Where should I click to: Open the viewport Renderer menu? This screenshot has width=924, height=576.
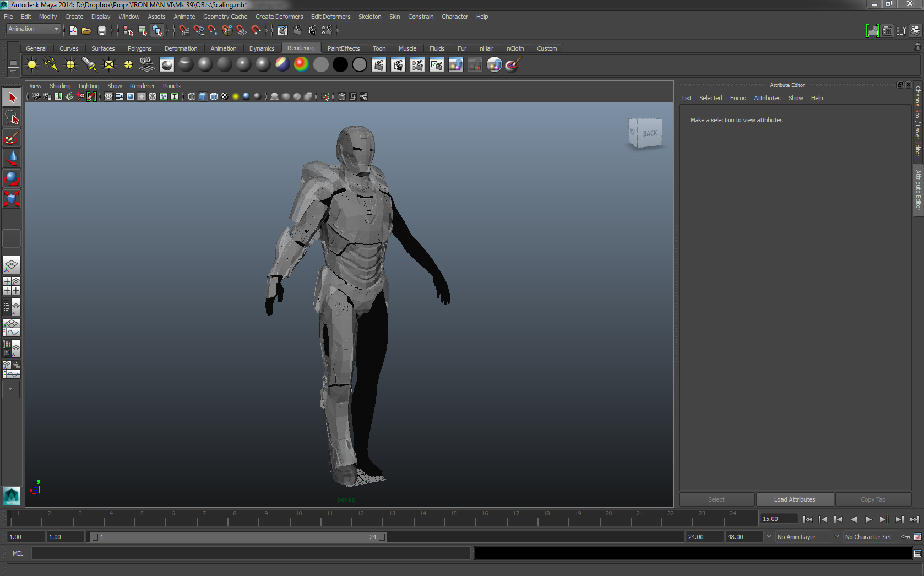point(142,86)
